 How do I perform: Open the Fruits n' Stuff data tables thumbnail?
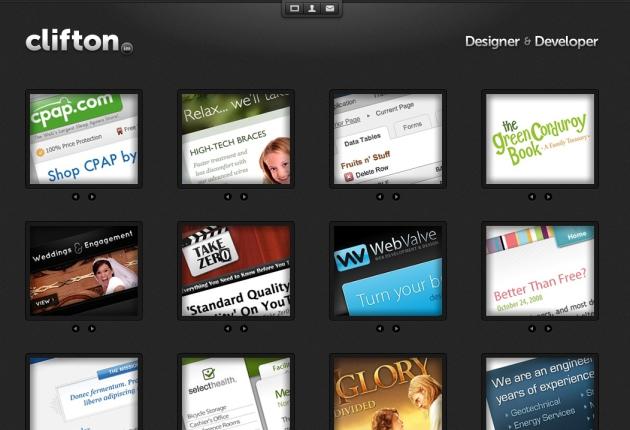point(388,139)
